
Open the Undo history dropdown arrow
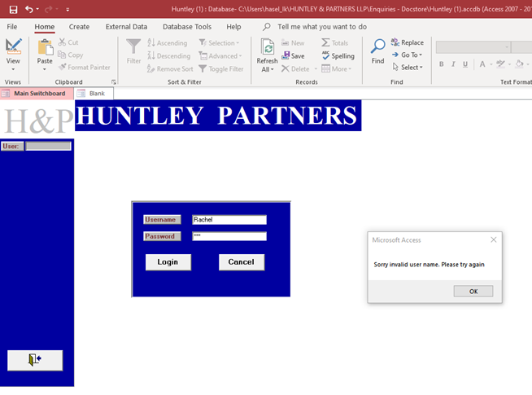(37, 9)
